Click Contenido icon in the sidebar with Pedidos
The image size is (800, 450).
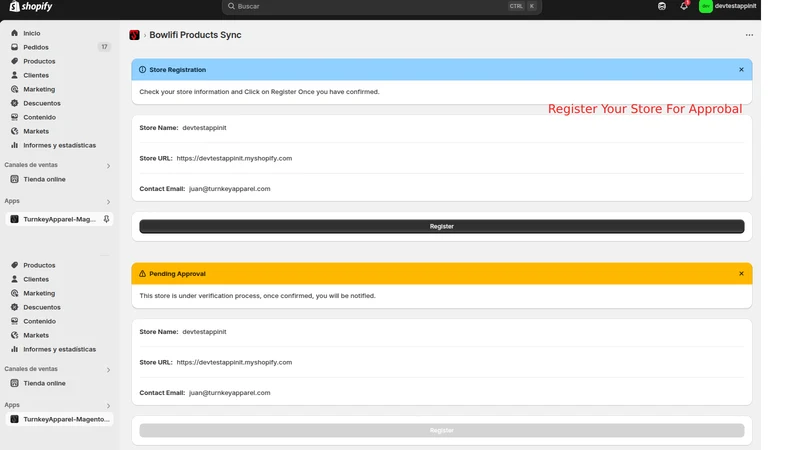(14, 117)
